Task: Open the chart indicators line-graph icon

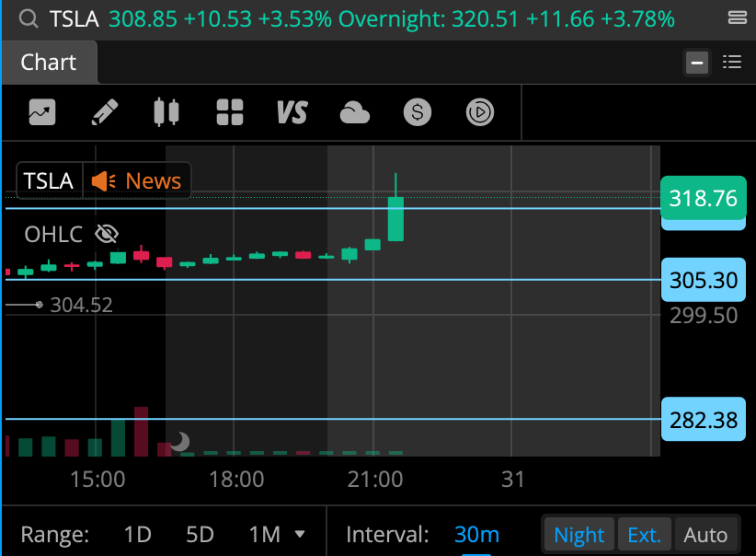Action: click(x=42, y=112)
